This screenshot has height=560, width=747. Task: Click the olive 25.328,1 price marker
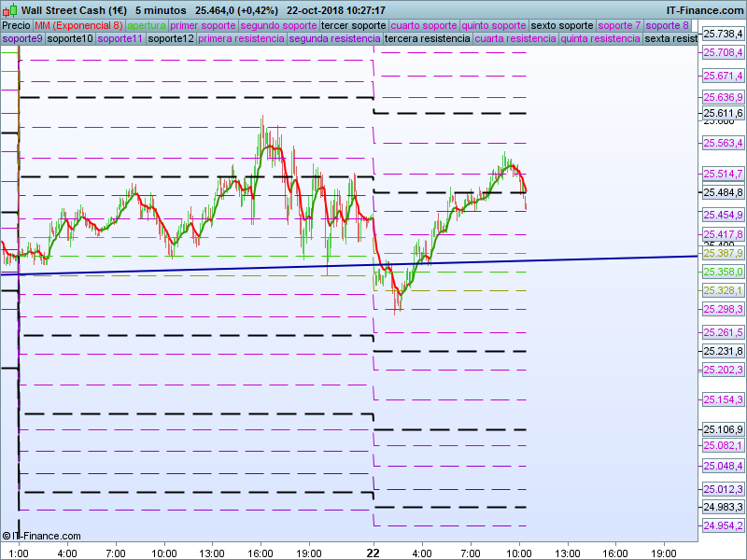pyautogui.click(x=723, y=290)
